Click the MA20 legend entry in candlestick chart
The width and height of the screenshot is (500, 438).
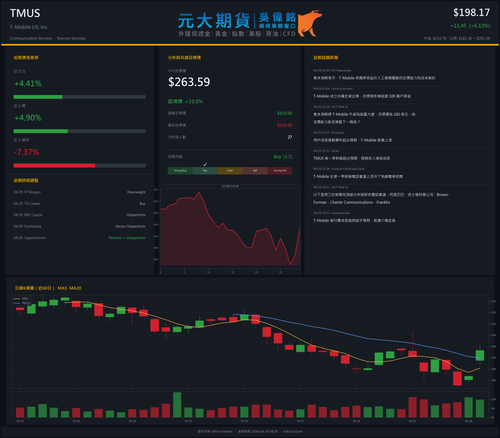click(x=22, y=303)
